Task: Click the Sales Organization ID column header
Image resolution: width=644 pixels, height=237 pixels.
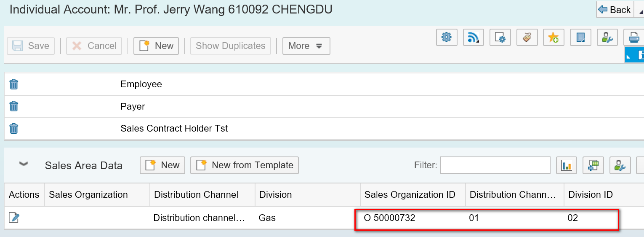Action: [410, 195]
